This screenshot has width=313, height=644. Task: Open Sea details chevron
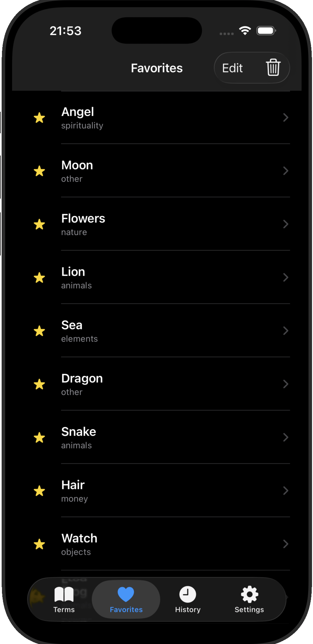[286, 331]
